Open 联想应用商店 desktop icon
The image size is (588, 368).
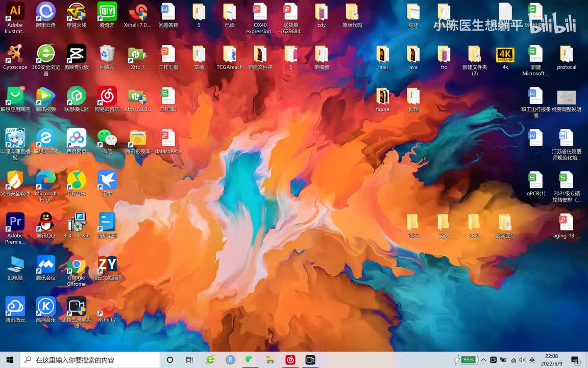coord(15,99)
